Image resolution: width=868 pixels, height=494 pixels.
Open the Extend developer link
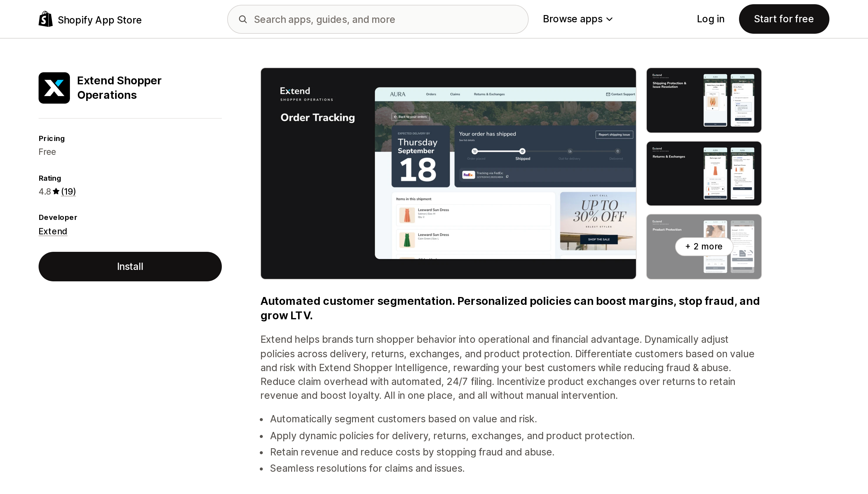(53, 231)
